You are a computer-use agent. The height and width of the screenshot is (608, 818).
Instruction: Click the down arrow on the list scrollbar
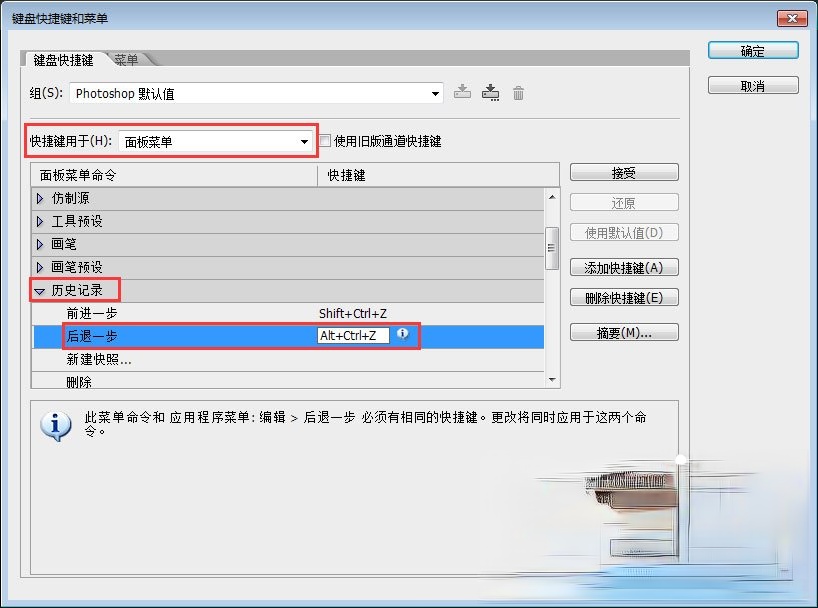point(552,379)
